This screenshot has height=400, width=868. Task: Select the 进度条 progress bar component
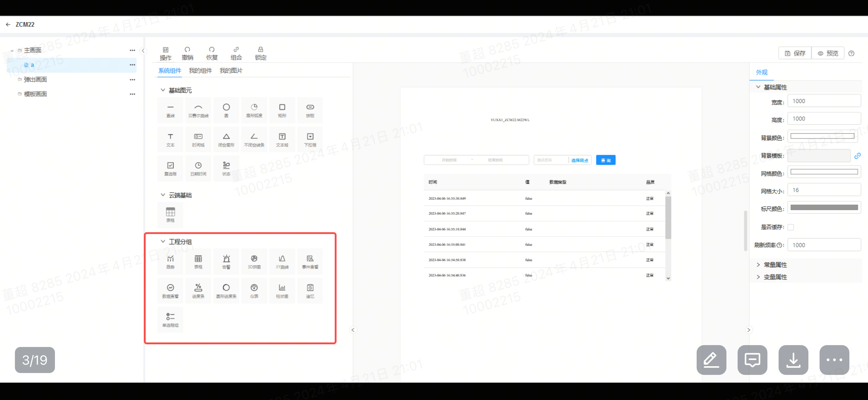click(198, 291)
